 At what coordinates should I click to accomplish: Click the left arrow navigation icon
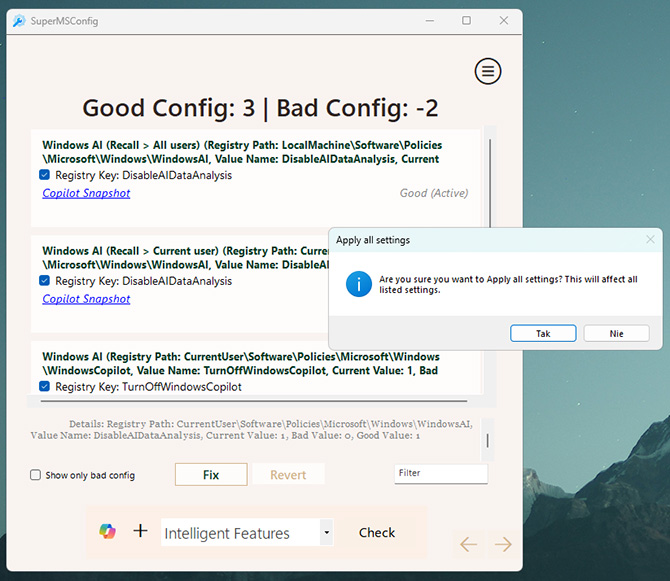(468, 544)
